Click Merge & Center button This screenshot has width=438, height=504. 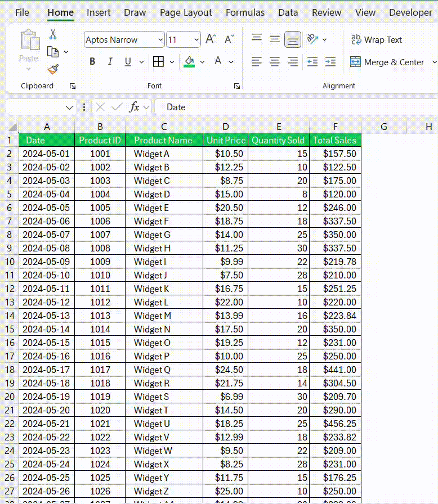pos(387,62)
